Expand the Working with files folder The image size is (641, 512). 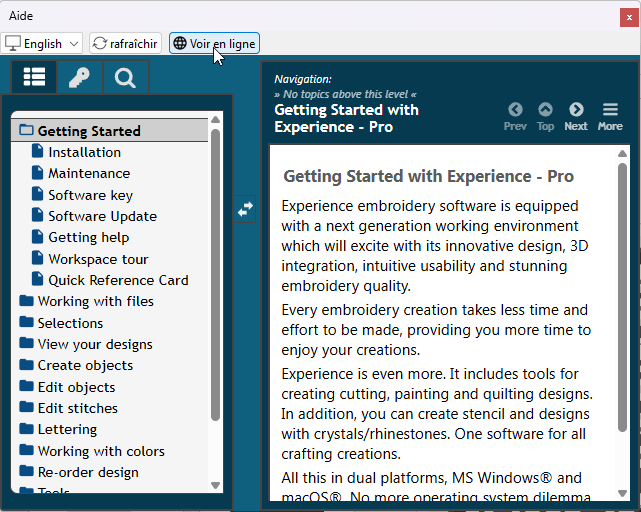[95, 301]
